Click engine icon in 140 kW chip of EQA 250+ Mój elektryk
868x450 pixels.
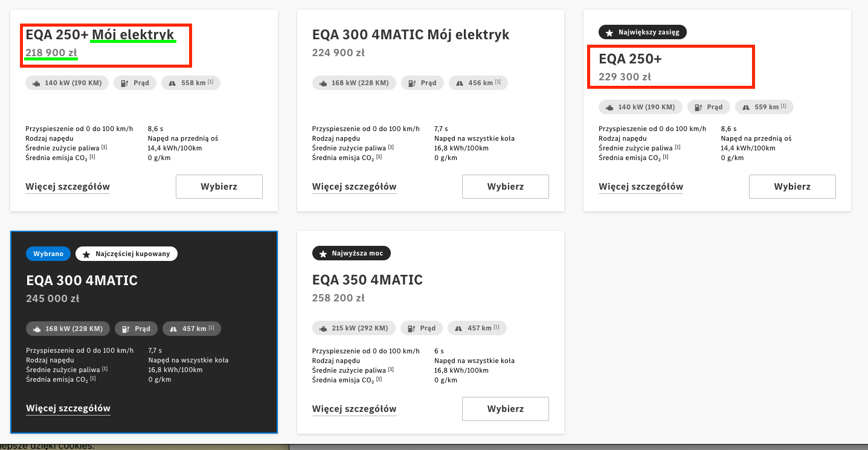pyautogui.click(x=36, y=83)
